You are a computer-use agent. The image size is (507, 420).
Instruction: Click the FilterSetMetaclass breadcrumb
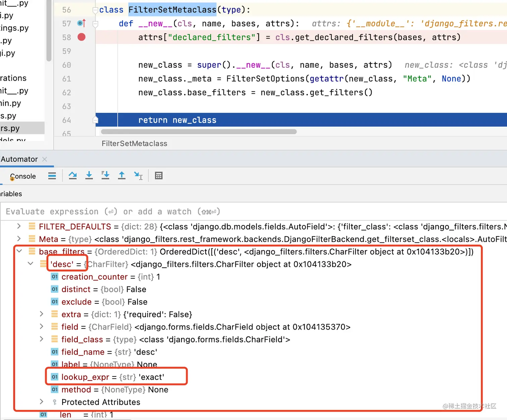134,143
